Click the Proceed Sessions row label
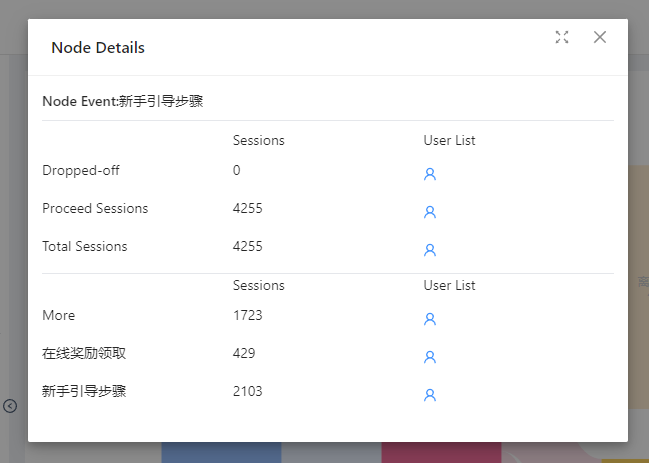649x463 pixels. 95,209
